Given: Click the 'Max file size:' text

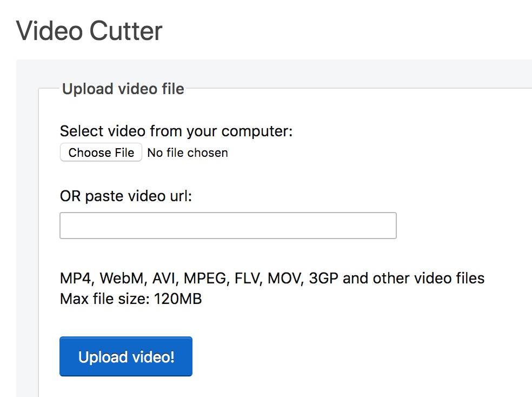Looking at the screenshot, I should pyautogui.click(x=105, y=299).
